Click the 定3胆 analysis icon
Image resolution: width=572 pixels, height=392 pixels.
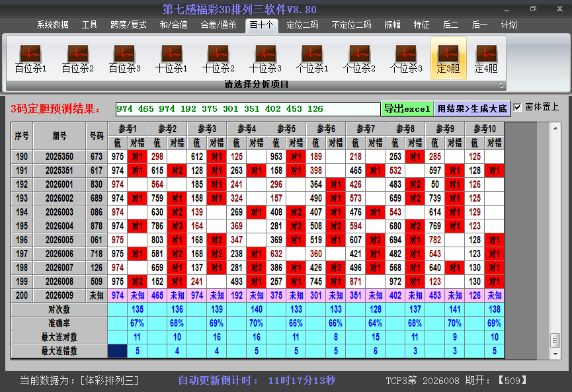[x=448, y=58]
